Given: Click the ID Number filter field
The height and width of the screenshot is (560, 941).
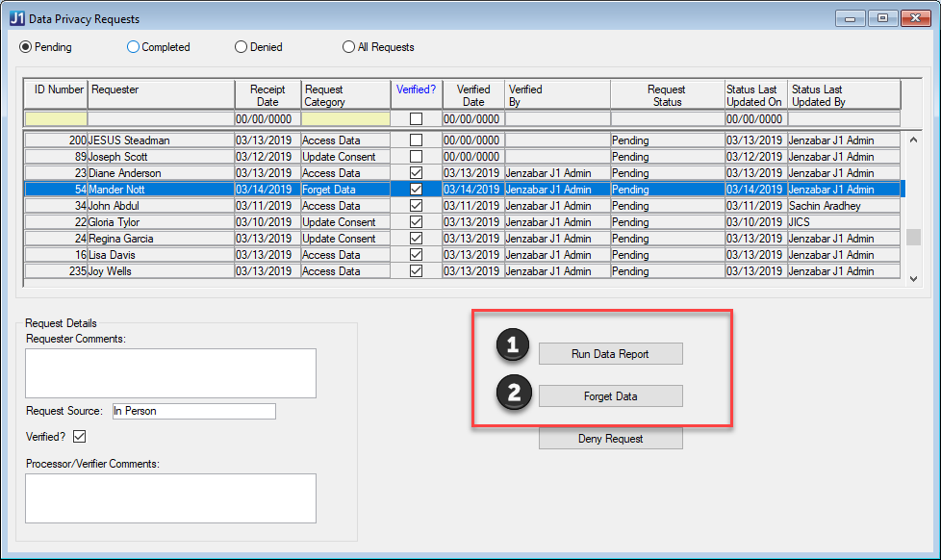Looking at the screenshot, I should [56, 119].
